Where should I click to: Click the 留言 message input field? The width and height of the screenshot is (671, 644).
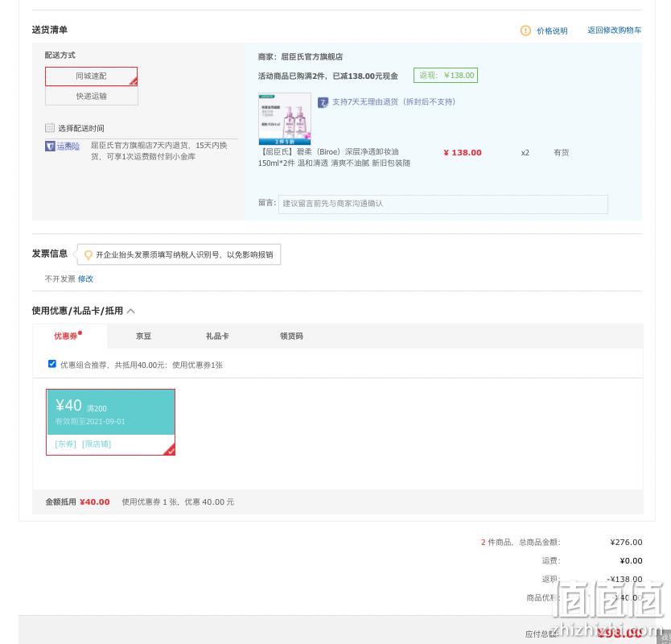click(x=443, y=204)
